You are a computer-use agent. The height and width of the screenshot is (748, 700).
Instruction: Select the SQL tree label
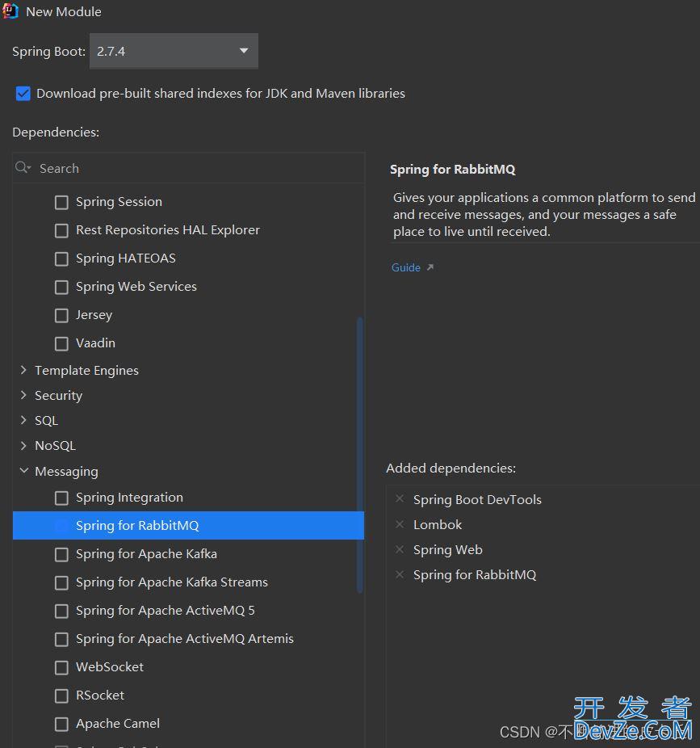pyautogui.click(x=46, y=421)
